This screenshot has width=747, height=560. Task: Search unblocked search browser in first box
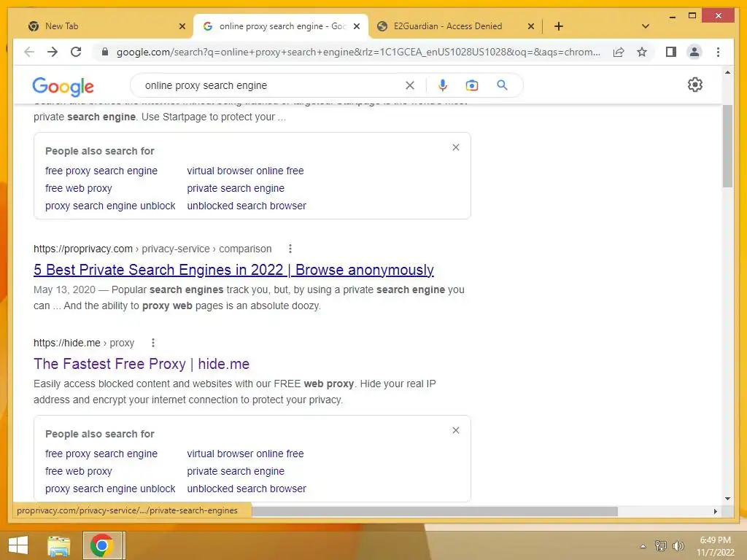click(247, 206)
